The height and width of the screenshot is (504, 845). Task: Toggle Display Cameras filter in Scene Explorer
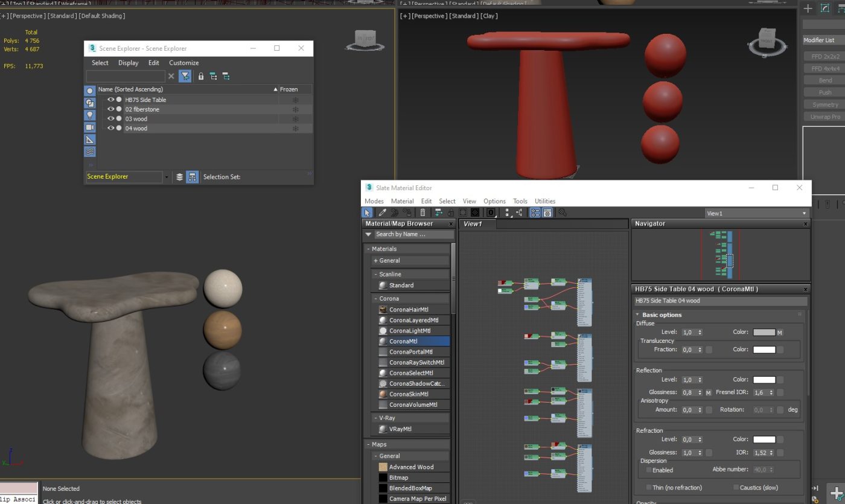[x=90, y=127]
